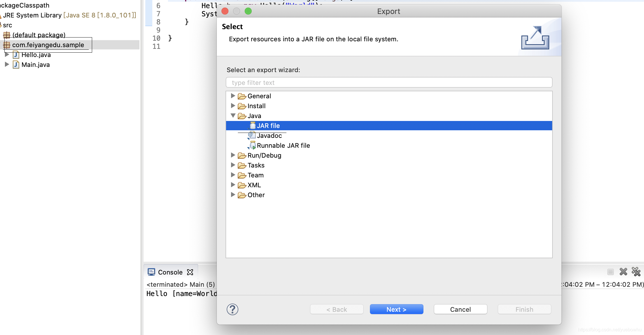Screen dimensions: 644x335
Task: Expand the Run/Debug folder
Action: coord(233,155)
